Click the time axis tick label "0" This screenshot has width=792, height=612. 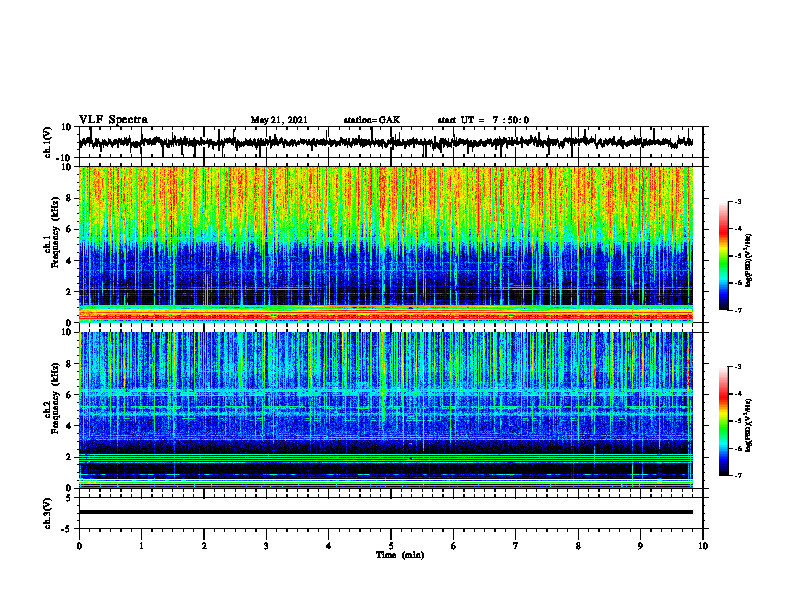[x=79, y=546]
